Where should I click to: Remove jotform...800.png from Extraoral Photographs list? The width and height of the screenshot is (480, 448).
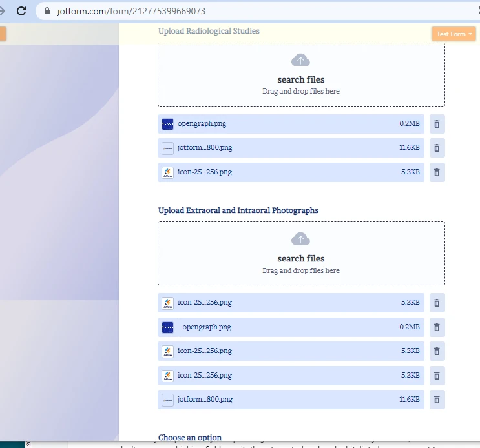click(x=437, y=400)
